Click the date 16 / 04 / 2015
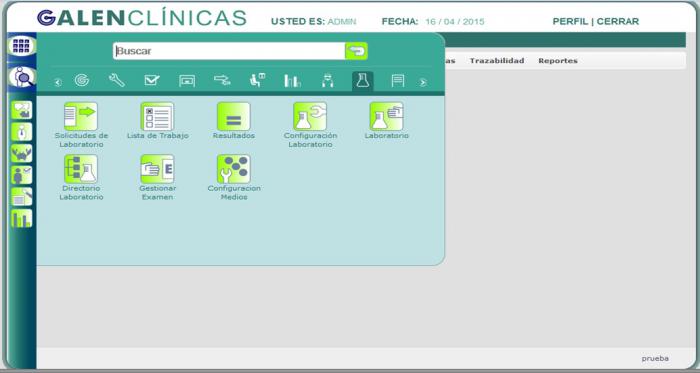The image size is (700, 373). tap(454, 22)
